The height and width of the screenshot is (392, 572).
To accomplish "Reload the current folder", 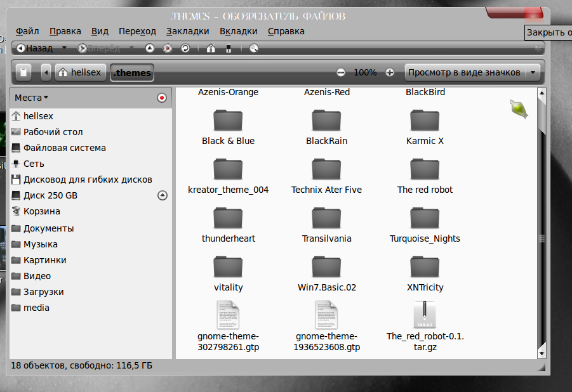I will pos(185,48).
